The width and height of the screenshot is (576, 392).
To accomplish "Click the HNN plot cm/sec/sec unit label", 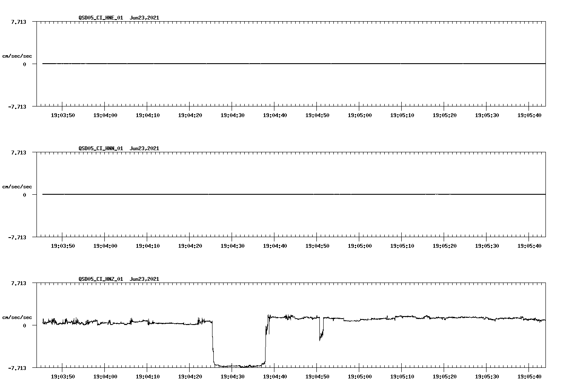I will pos(17,187).
